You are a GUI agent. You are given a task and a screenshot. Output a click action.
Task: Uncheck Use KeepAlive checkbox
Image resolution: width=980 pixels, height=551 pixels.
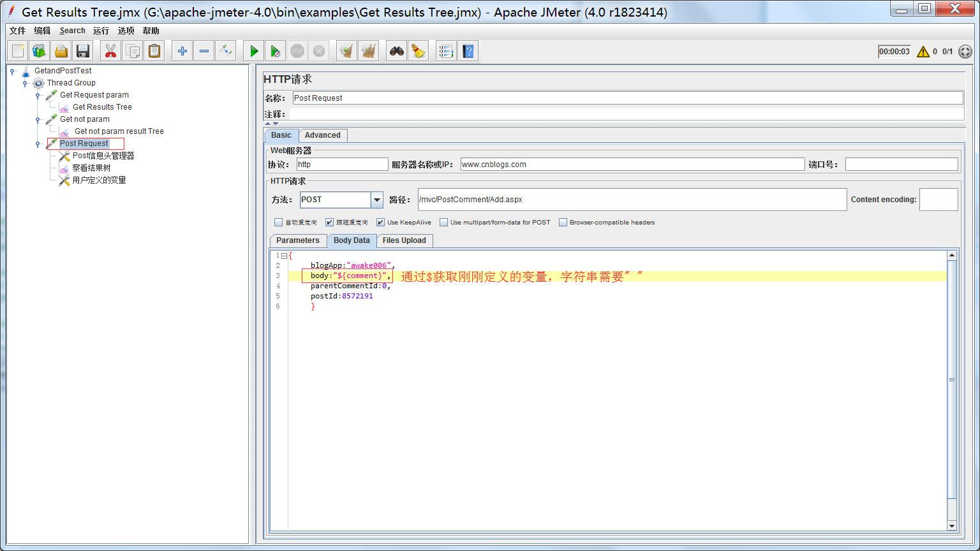click(380, 223)
